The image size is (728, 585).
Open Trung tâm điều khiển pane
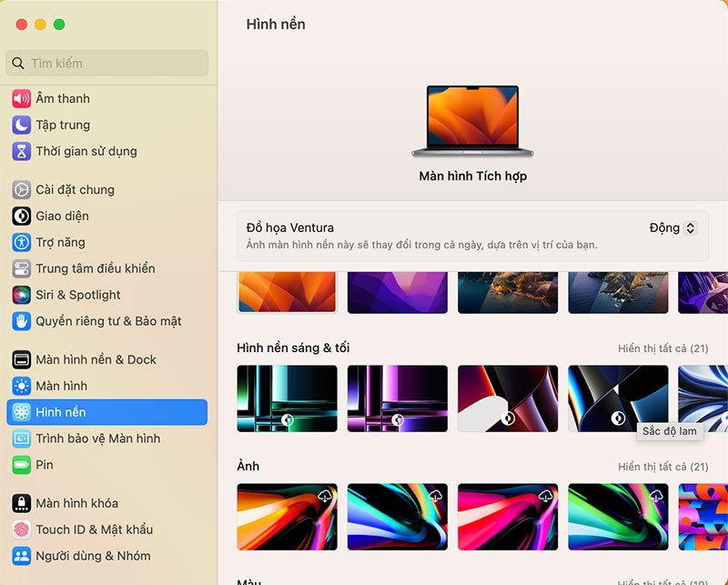[x=106, y=268]
